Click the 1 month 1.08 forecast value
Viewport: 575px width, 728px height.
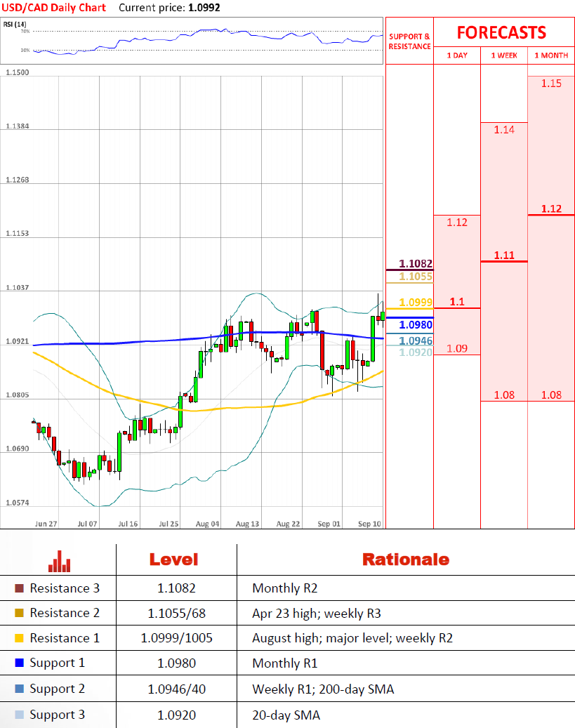pos(551,395)
